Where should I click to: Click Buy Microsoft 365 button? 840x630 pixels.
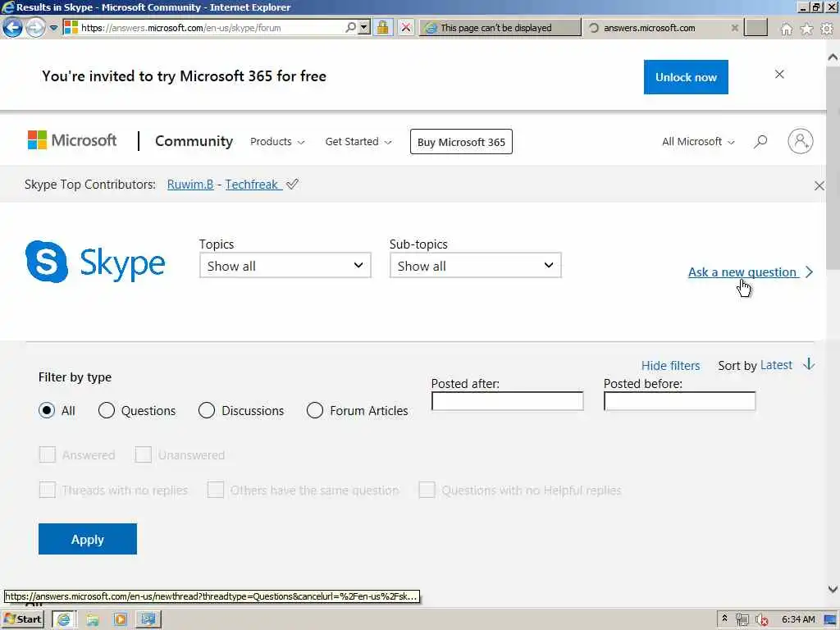click(461, 142)
